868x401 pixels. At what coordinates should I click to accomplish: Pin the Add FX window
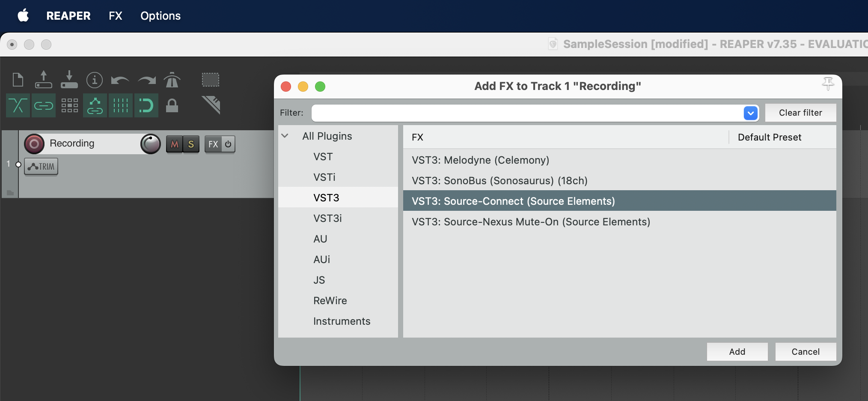[x=828, y=84]
